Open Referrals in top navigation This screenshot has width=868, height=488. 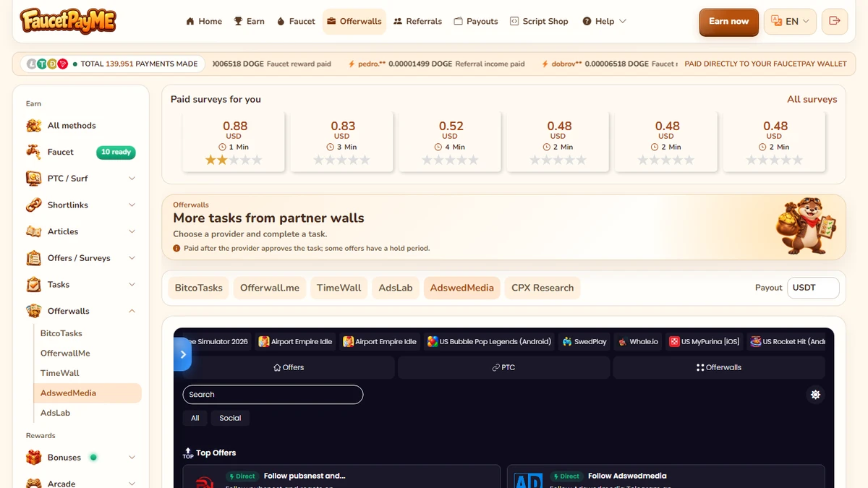point(417,22)
